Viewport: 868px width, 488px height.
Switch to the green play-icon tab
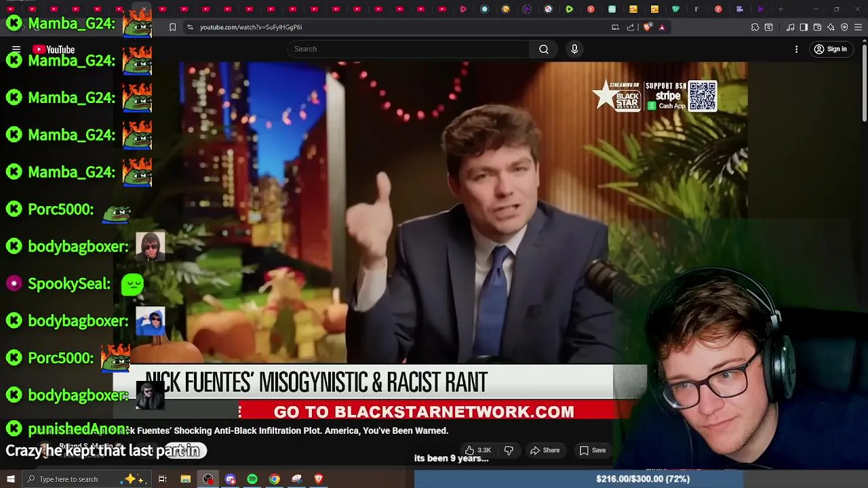click(x=570, y=9)
